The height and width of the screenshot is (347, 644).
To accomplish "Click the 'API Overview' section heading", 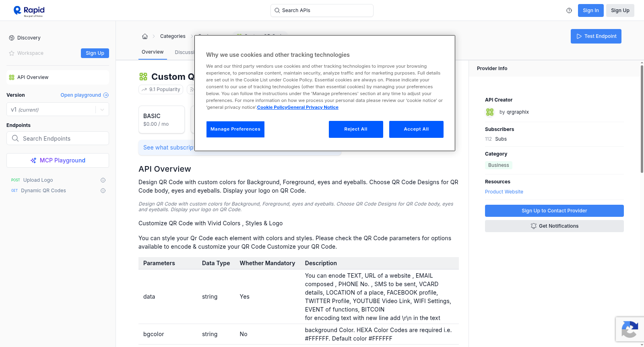I will click(x=165, y=169).
